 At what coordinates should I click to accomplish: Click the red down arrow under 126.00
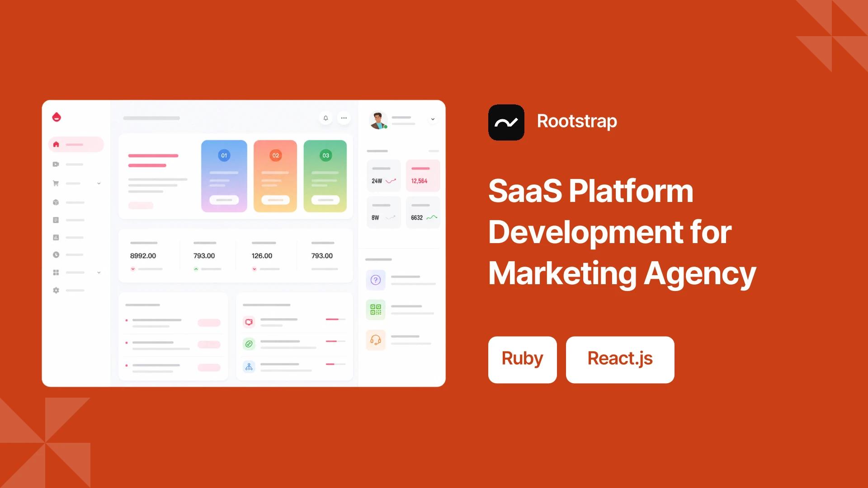(255, 269)
